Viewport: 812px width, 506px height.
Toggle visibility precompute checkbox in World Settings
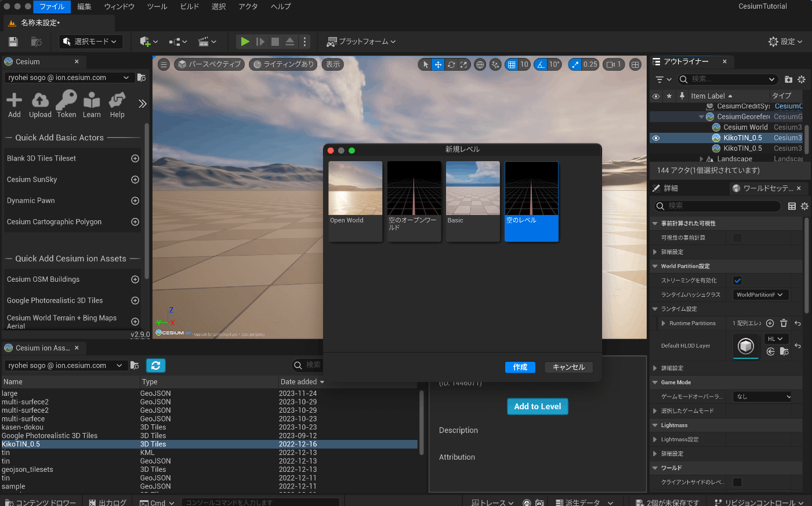(x=737, y=238)
